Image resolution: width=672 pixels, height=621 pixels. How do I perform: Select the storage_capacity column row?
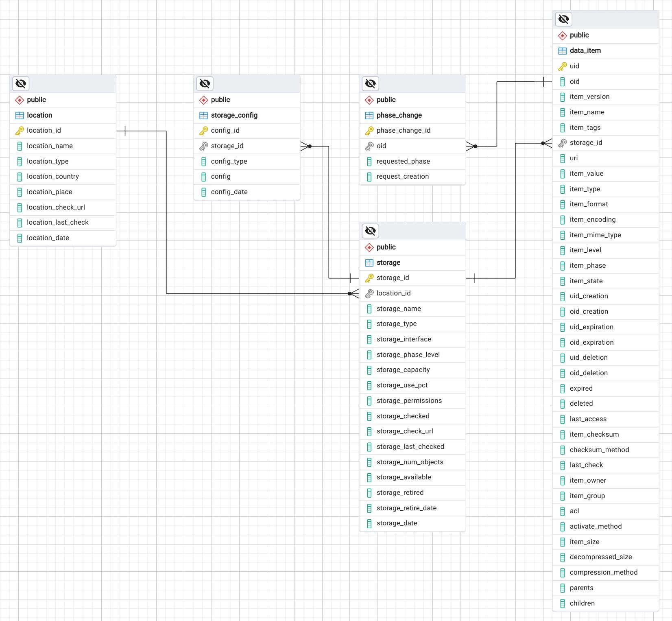click(x=403, y=370)
